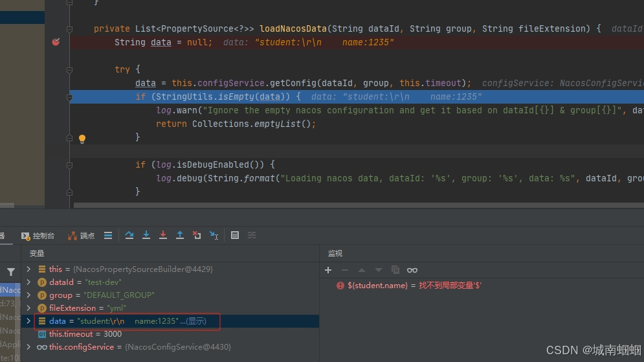
Task: Click the loadNacosData method name
Action: 293,28
